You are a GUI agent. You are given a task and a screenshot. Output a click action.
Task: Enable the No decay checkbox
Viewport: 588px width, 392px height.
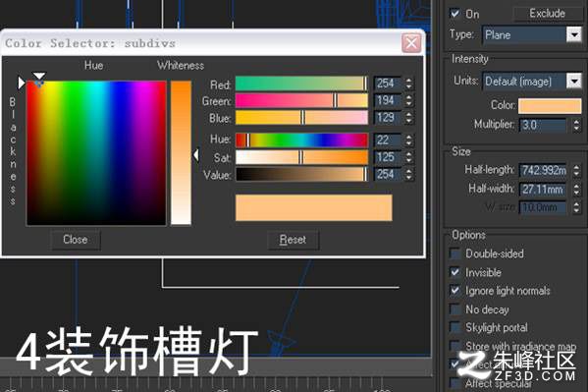454,309
